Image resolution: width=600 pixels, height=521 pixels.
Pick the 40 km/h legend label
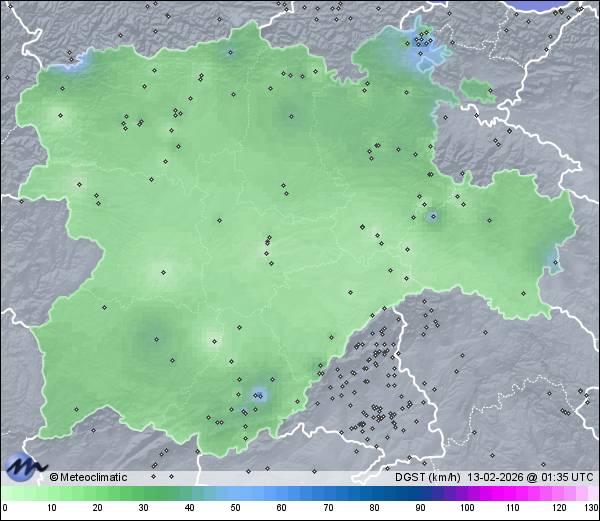tap(190, 508)
